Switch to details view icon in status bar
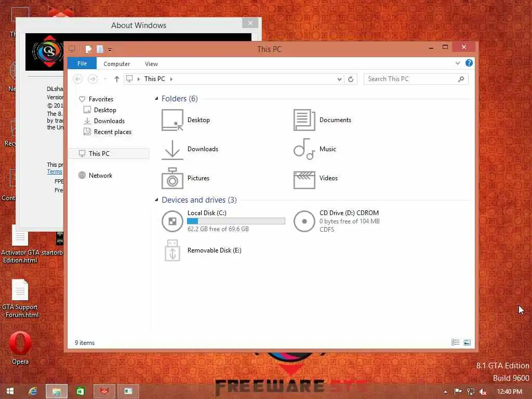Screen dimensions: 532x399 (x=455, y=342)
